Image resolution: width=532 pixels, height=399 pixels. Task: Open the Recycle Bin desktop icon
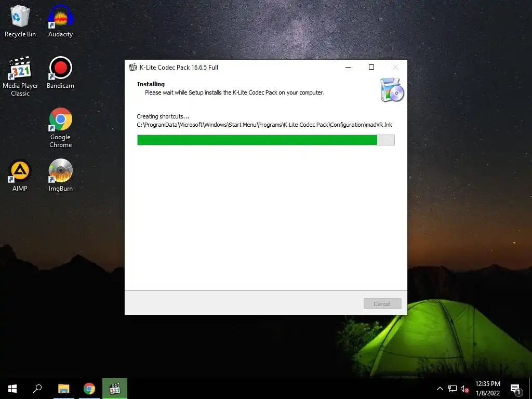[x=20, y=21]
